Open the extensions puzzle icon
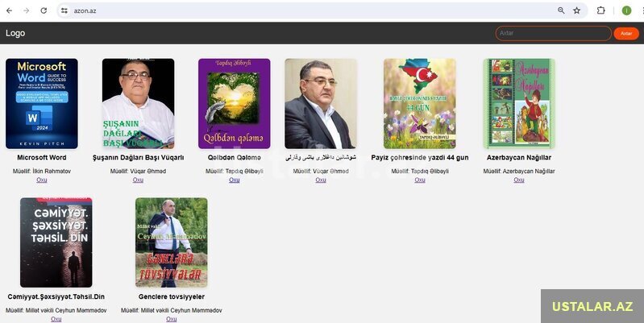This screenshot has width=644, height=323. tap(600, 10)
